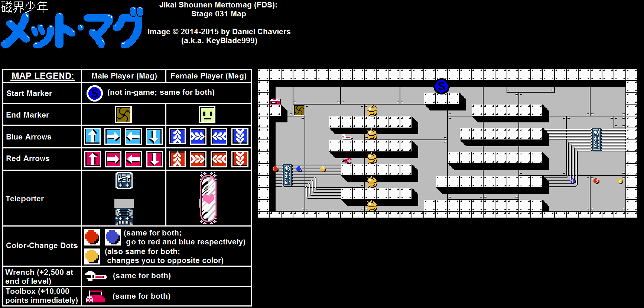Choose the female red up chevron arrow
The width and height of the screenshot is (644, 308).
click(178, 159)
